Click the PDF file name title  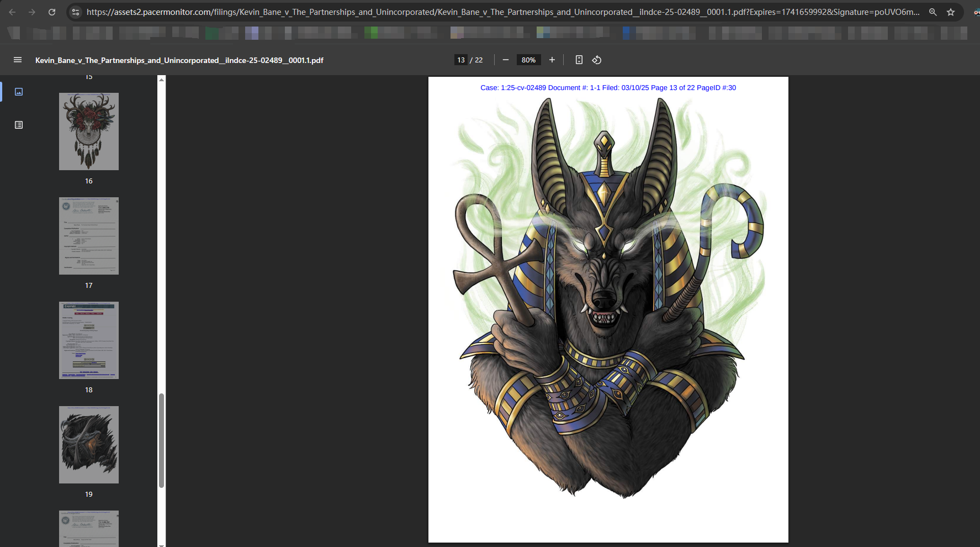179,60
